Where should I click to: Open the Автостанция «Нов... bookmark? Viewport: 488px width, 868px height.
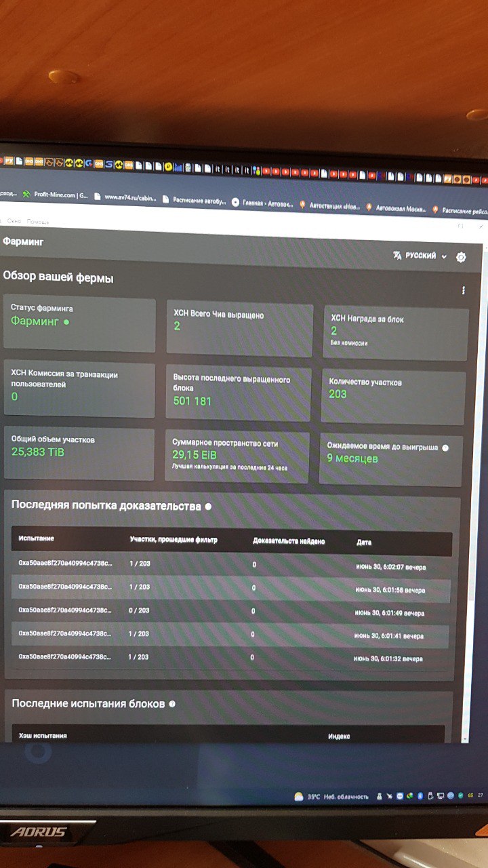coord(329,205)
